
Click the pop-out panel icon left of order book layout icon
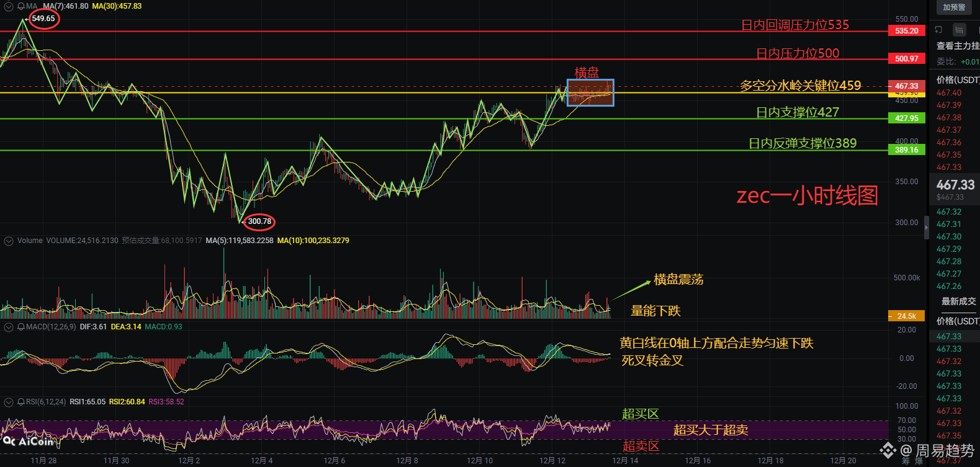point(938,30)
